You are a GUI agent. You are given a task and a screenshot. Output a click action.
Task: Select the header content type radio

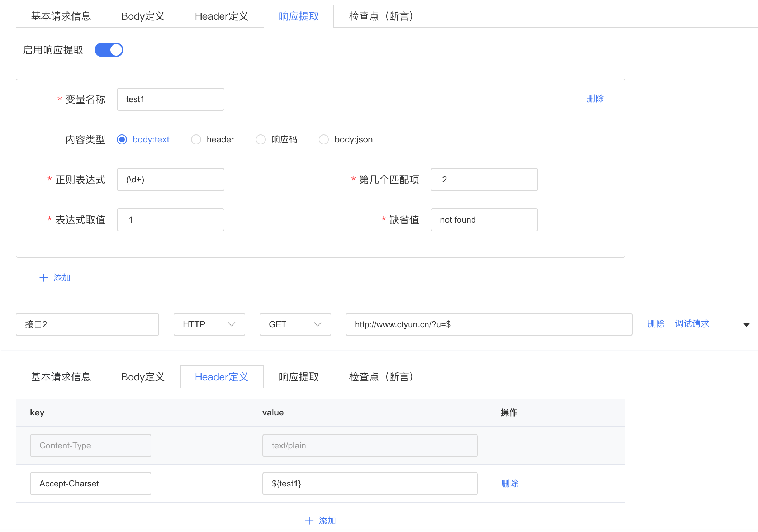[196, 139]
